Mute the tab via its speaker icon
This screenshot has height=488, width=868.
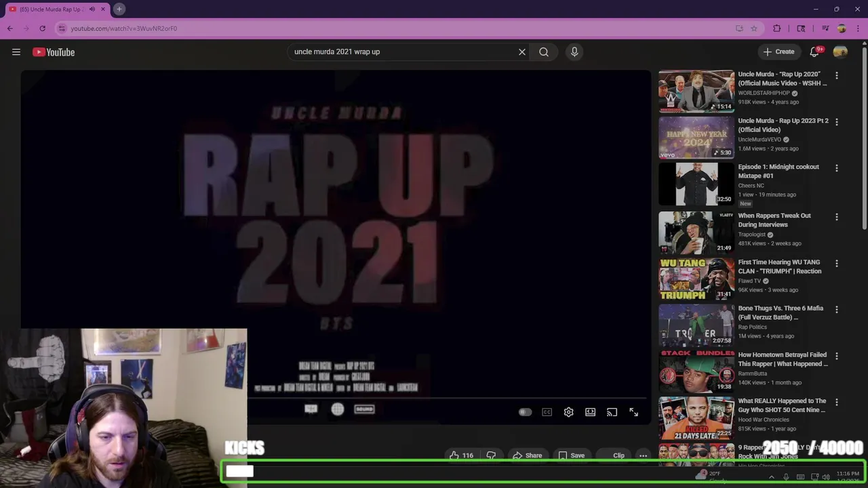coord(92,9)
